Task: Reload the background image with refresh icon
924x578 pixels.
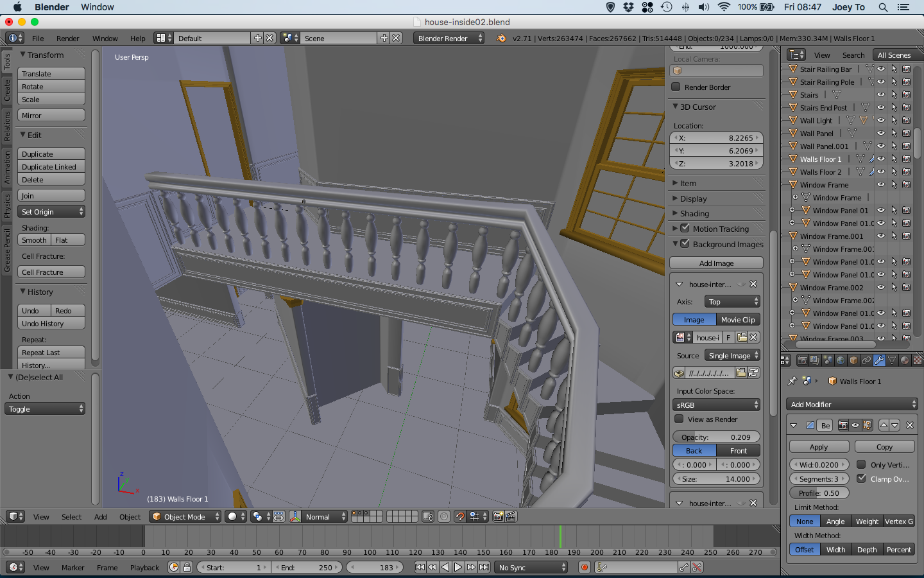Action: tap(753, 372)
